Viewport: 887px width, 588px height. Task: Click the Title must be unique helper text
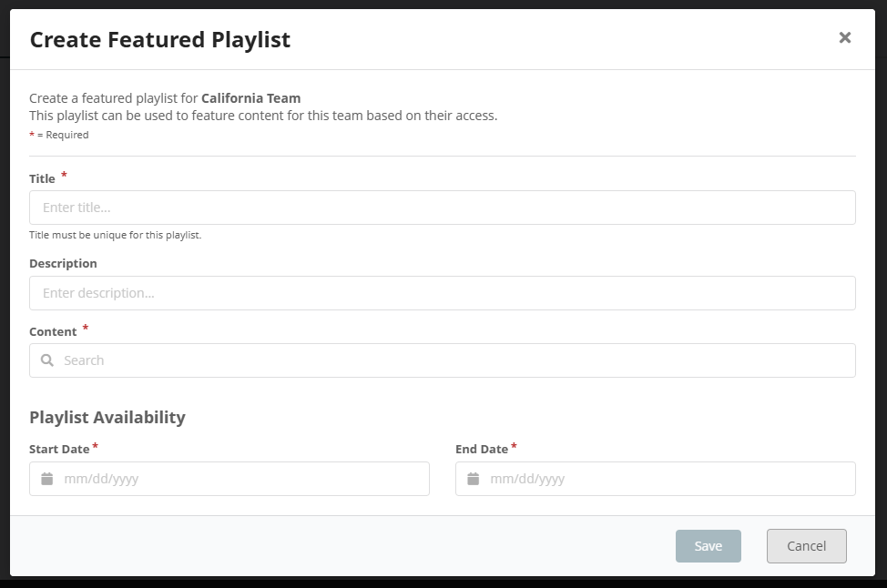pyautogui.click(x=114, y=235)
